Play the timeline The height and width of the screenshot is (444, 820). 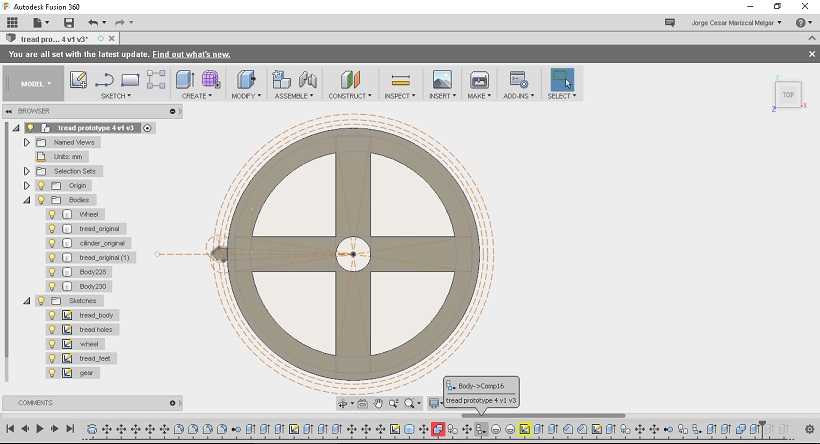click(40, 429)
